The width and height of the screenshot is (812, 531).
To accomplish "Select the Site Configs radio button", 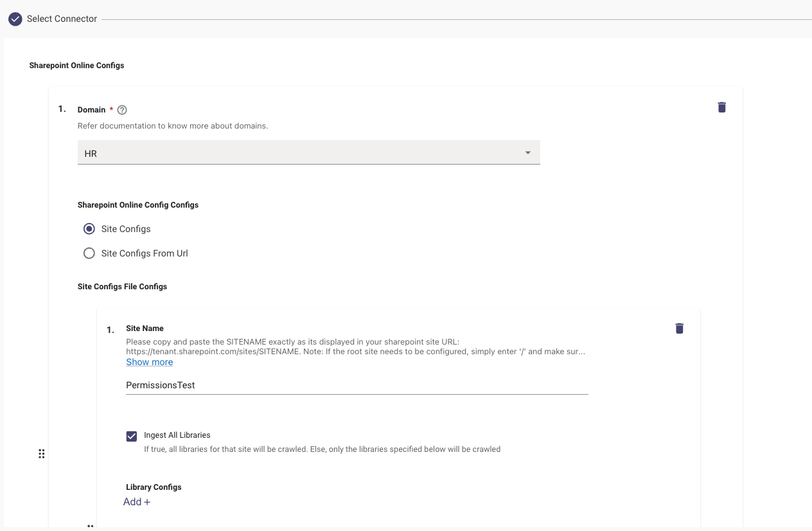I will pyautogui.click(x=89, y=229).
